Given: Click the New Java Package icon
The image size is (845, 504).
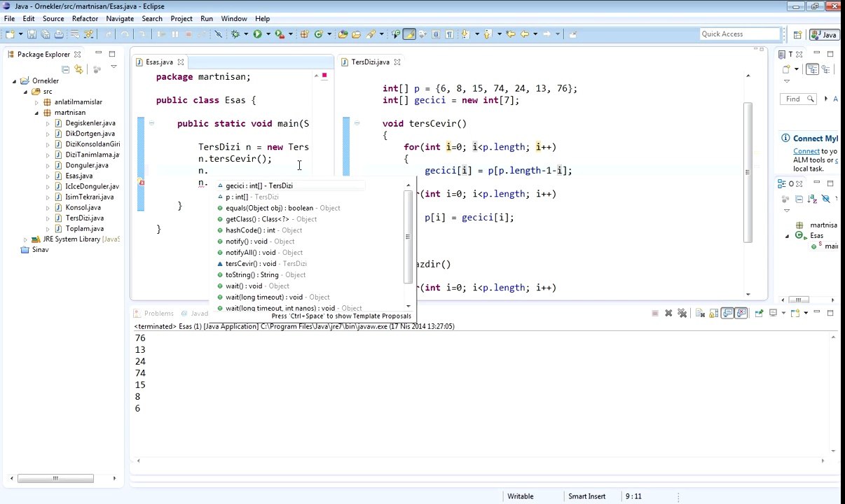Looking at the screenshot, I should coord(304,34).
